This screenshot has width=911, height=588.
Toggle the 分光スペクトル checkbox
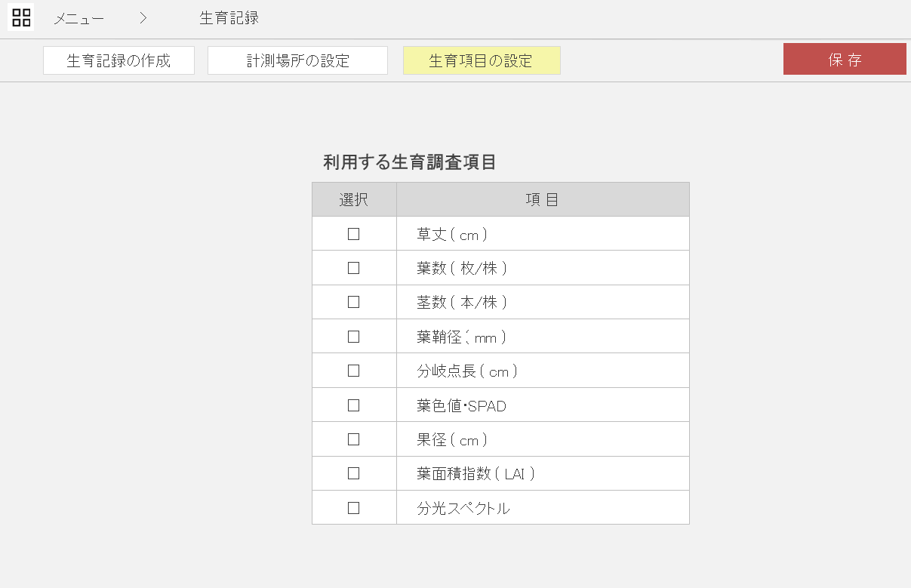(x=353, y=508)
